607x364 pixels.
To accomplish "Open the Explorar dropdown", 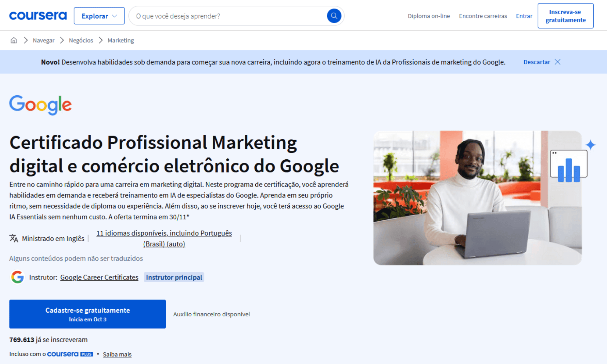I will (99, 16).
